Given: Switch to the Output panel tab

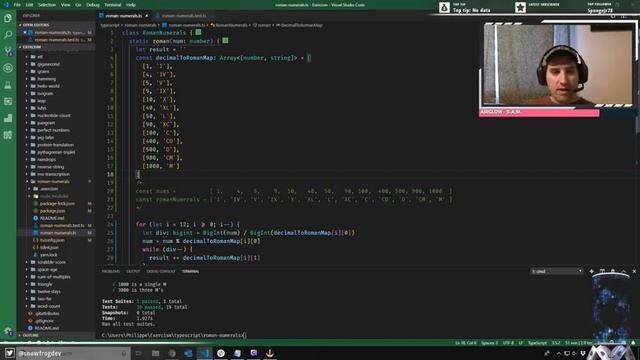Looking at the screenshot, I should 133,271.
